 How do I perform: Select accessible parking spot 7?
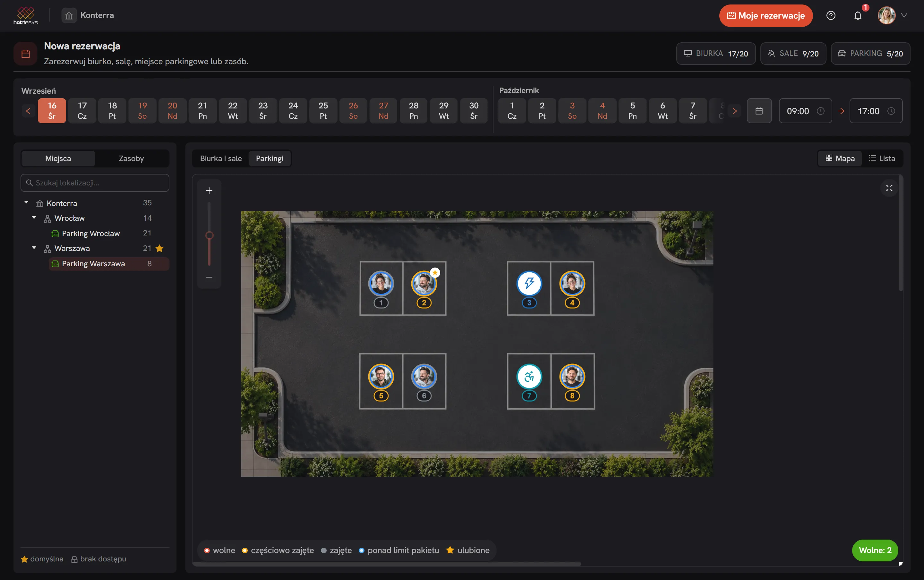click(x=529, y=377)
